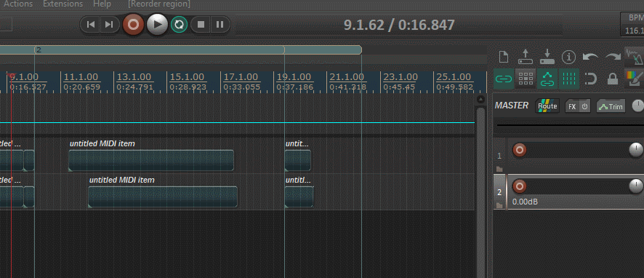Toggle snap magnet icon
Viewport: 644px width, 278px height.
[590, 79]
